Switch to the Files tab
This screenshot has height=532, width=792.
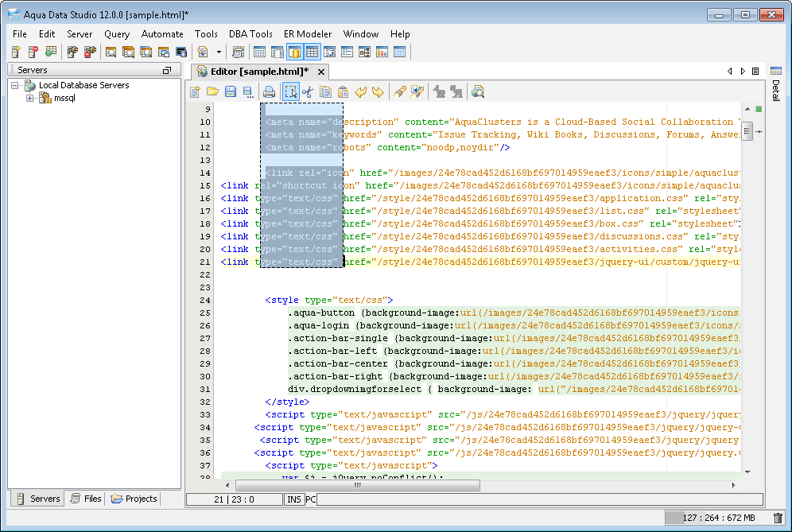coord(86,499)
